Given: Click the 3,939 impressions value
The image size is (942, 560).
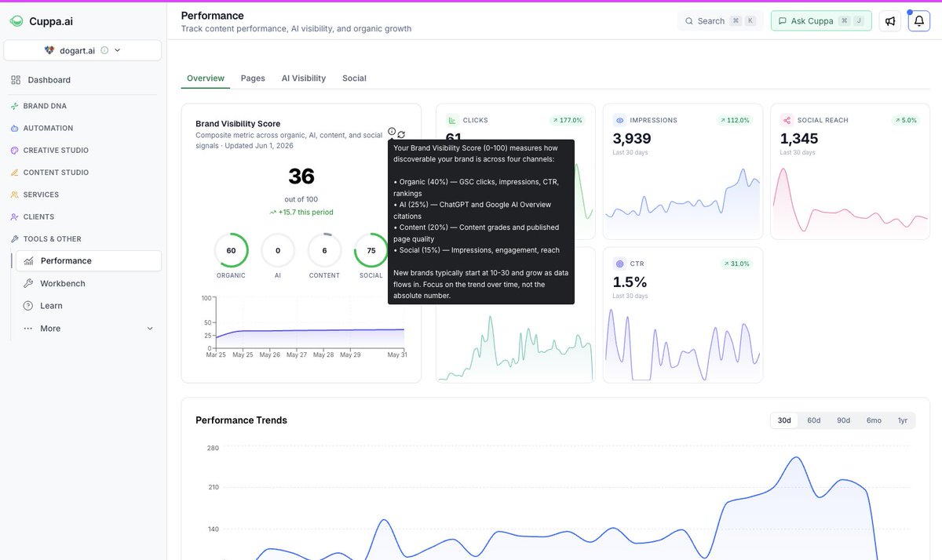Looking at the screenshot, I should pyautogui.click(x=632, y=139).
